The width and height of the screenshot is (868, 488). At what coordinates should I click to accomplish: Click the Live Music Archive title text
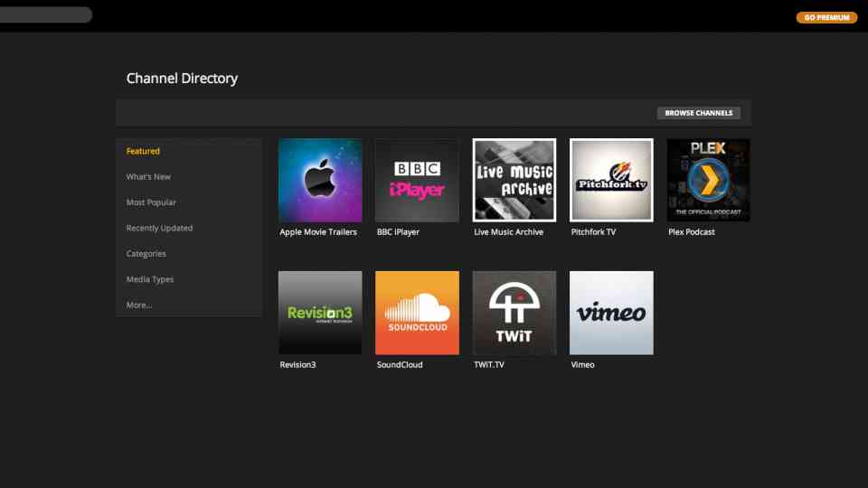pyautogui.click(x=508, y=232)
